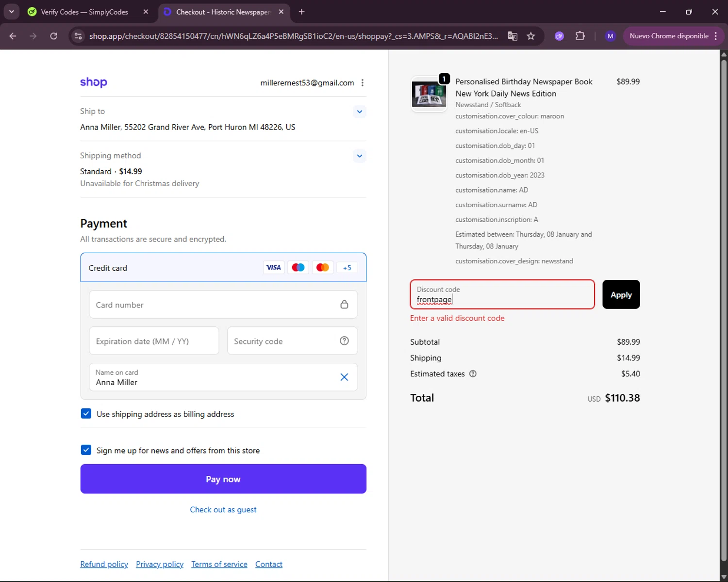Apply the discount code
This screenshot has width=728, height=582.
coord(621,294)
